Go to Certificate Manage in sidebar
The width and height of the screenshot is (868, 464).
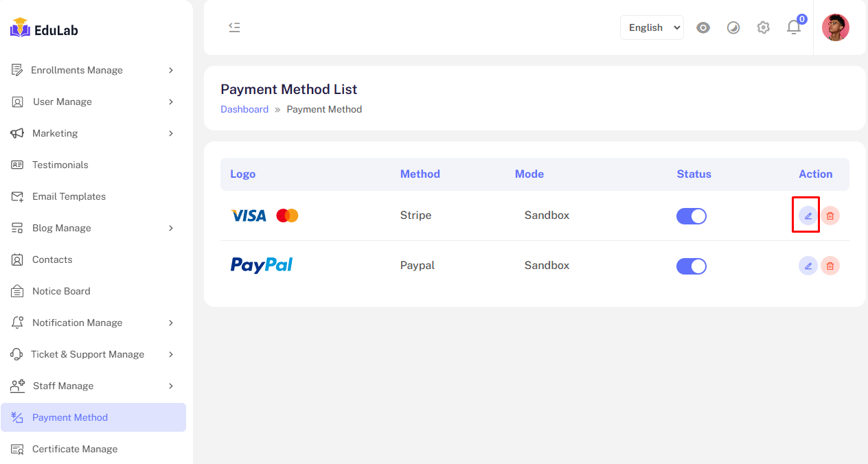[74, 449]
